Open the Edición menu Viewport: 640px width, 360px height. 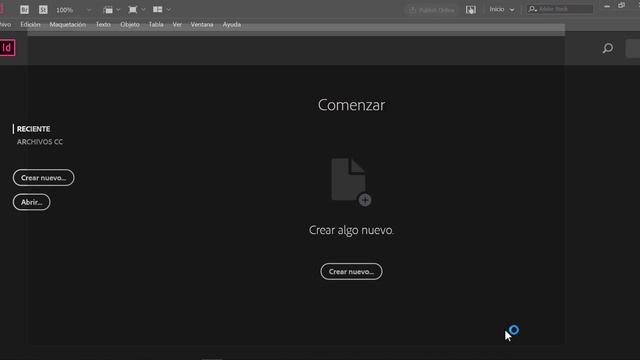[x=30, y=24]
